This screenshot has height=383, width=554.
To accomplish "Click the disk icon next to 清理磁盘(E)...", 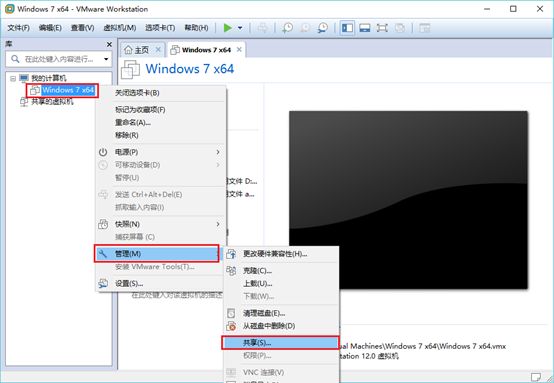I will pos(231,313).
